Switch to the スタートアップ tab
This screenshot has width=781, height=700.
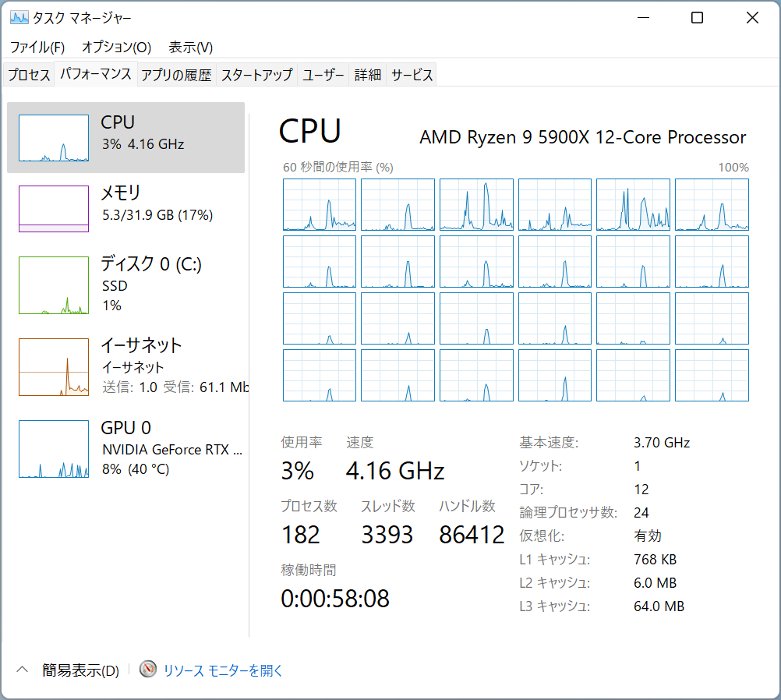click(256, 75)
